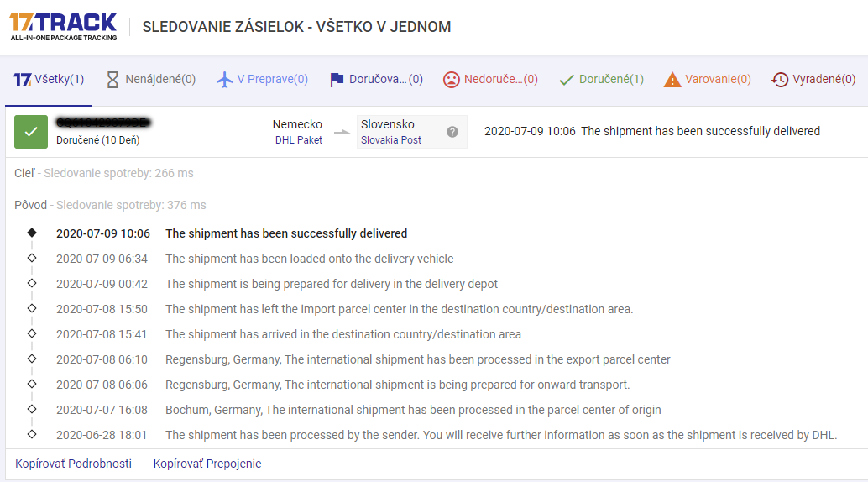
Task: Click the Slovakia Post carrier link
Action: point(391,140)
